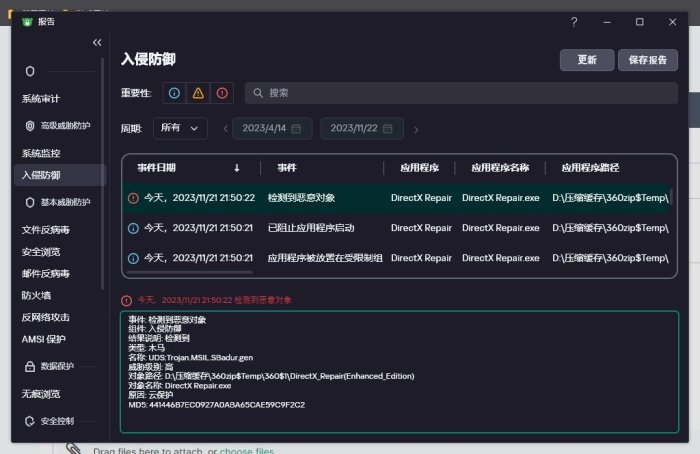Open 无痕浏览 in the sidebar
The height and width of the screenshot is (454, 700).
coord(41,394)
